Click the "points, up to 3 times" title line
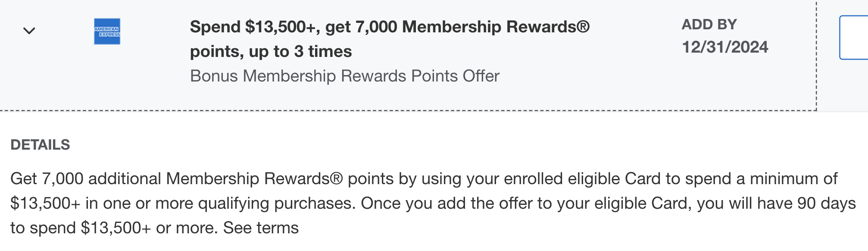 (271, 52)
